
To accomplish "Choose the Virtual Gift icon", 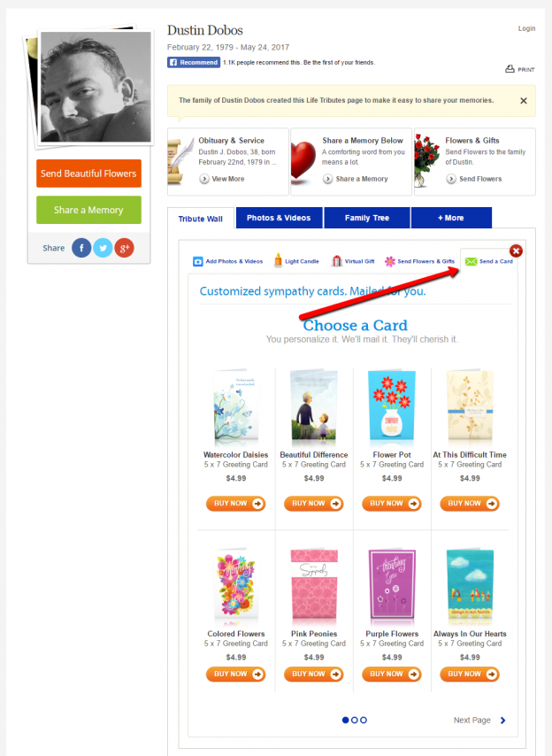I will point(337,261).
